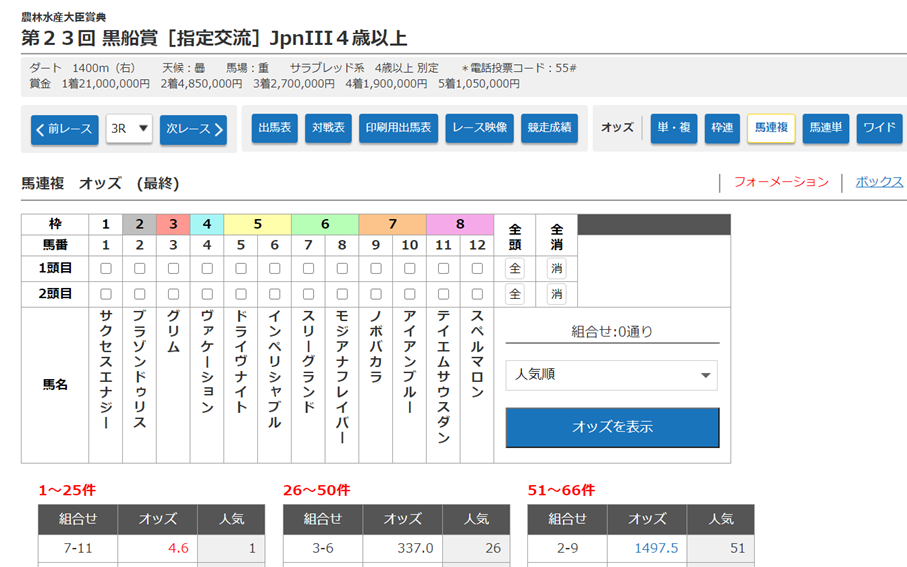This screenshot has width=907, height=567.
Task: Watch the レース映像 race video
Action: [479, 128]
